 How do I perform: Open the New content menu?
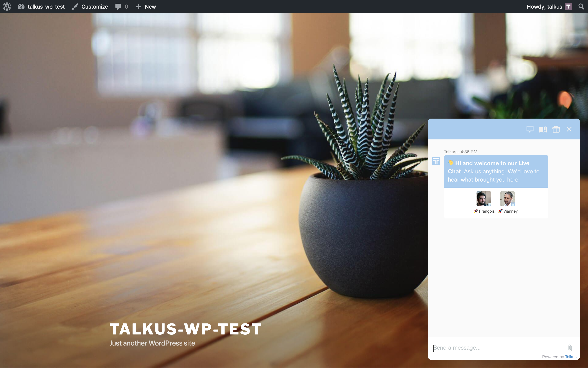[x=146, y=7]
